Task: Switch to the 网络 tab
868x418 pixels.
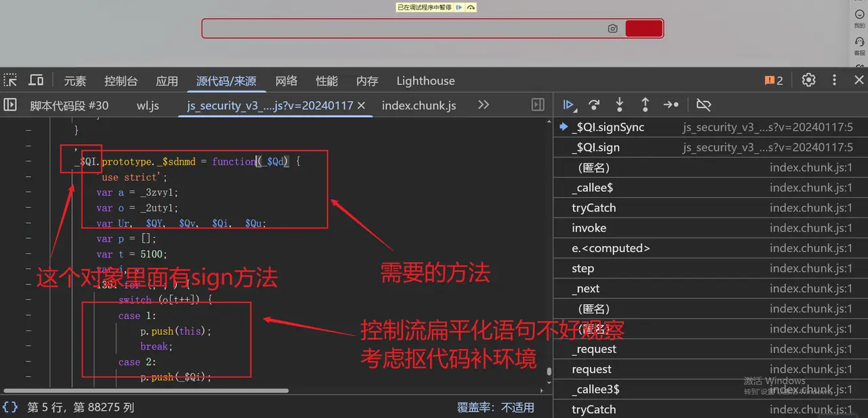Action: click(x=286, y=81)
